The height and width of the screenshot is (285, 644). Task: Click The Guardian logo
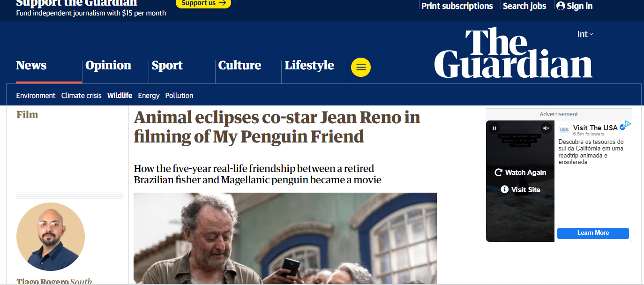[513, 53]
